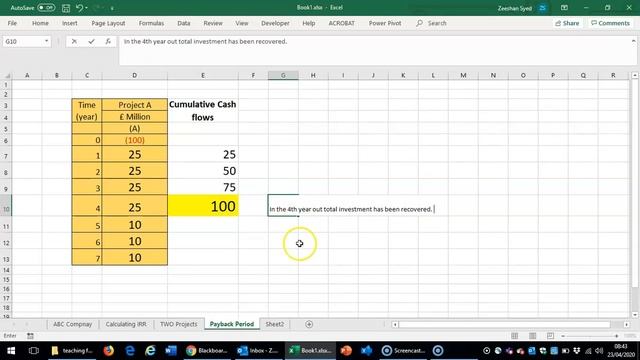Select row 10 header
This screenshot has width=640, height=360.
click(6, 206)
